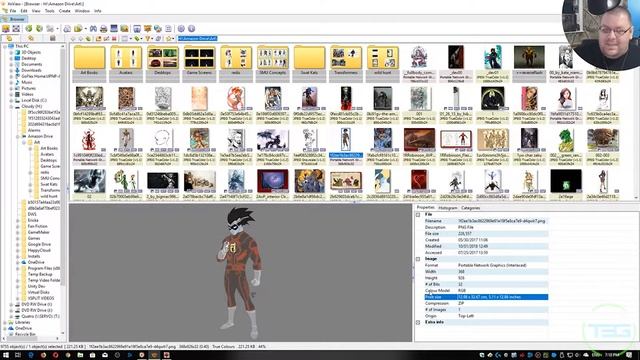This screenshot has height=360, width=640.
Task: Click the printer Print icon
Action: click(104, 29)
